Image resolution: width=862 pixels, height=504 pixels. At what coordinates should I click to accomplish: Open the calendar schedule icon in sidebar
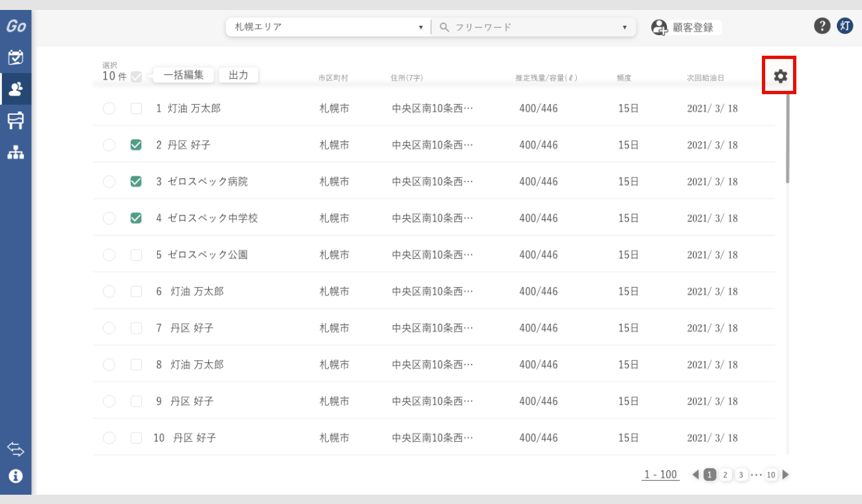16,57
